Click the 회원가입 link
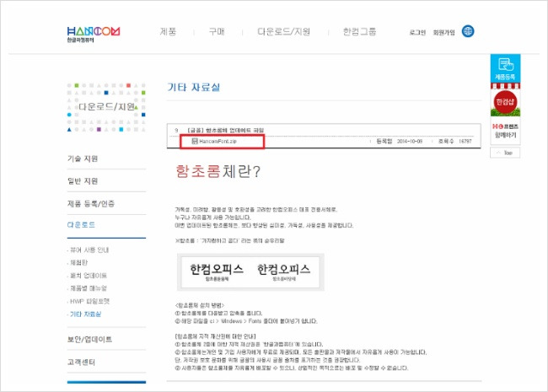This screenshot has height=392, width=548. pyautogui.click(x=443, y=33)
